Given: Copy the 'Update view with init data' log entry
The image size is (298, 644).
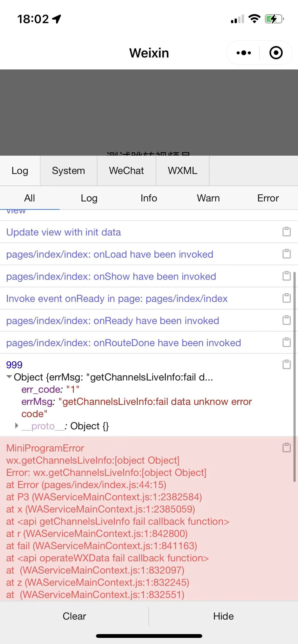Looking at the screenshot, I should [x=287, y=232].
